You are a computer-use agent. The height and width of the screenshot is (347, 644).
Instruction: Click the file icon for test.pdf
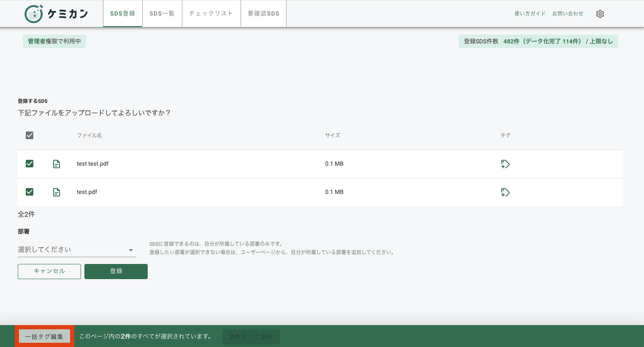click(x=57, y=192)
